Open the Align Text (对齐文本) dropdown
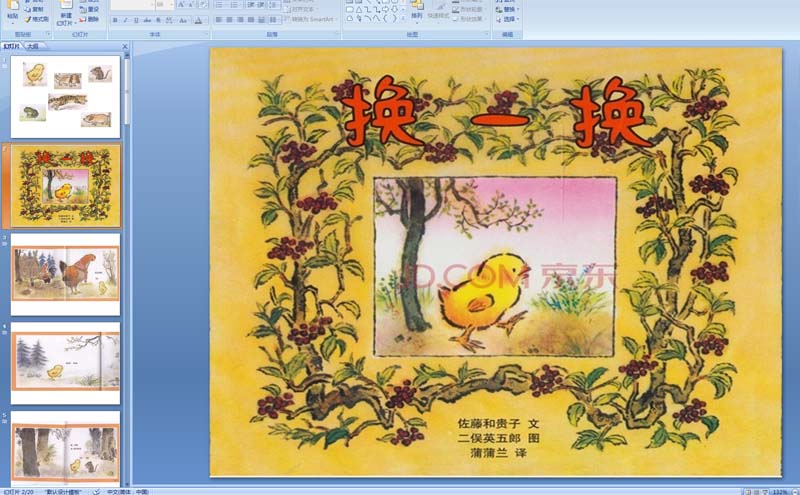Image resolution: width=800 pixels, height=495 pixels. click(x=303, y=9)
